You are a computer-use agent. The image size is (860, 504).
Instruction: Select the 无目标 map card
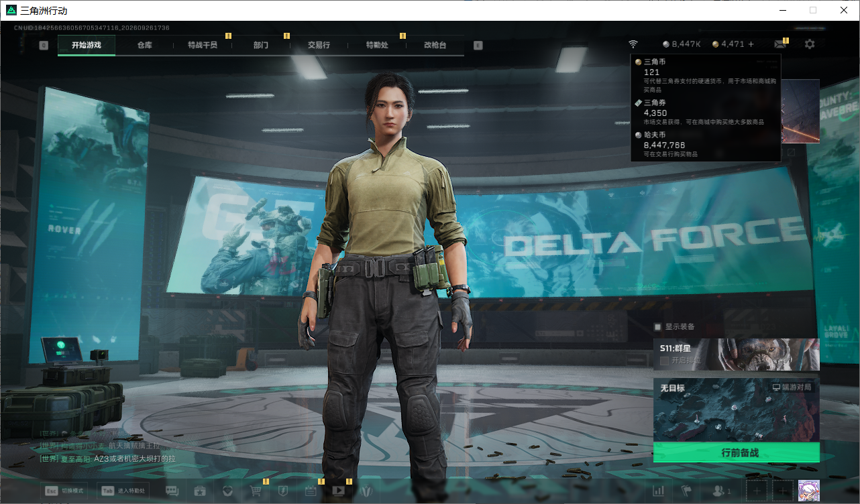click(737, 409)
